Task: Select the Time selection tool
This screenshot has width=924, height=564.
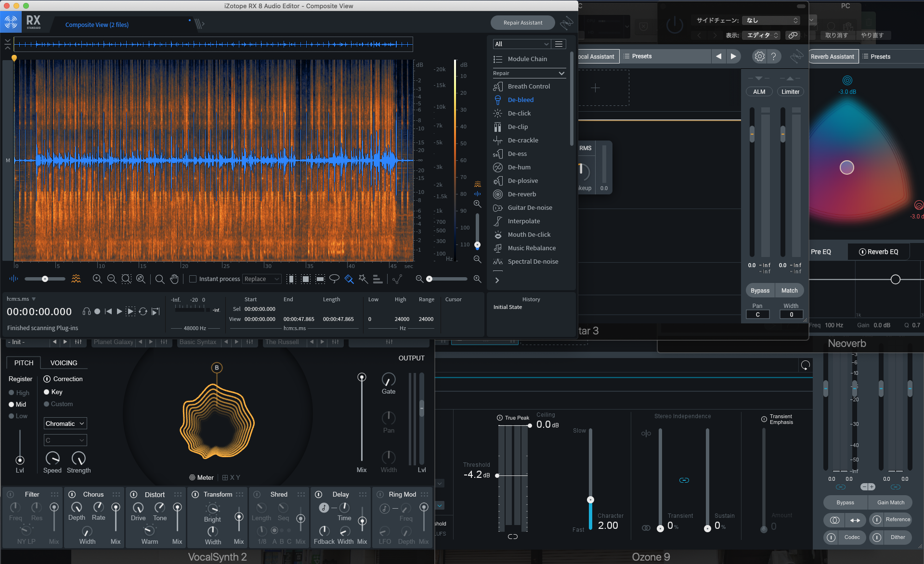Action: click(x=291, y=279)
